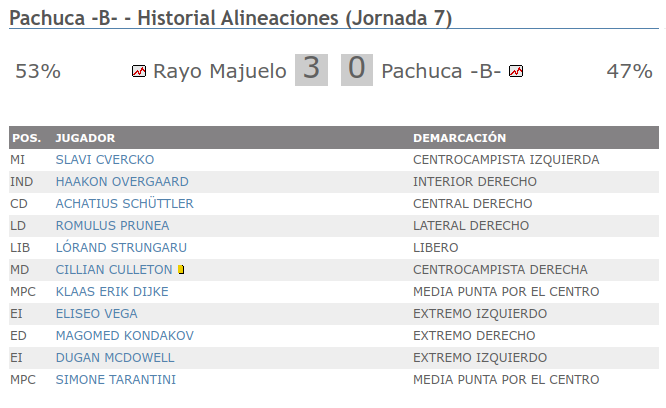Click the Rayo Majuelo team name
This screenshot has width=666, height=408.
220,71
